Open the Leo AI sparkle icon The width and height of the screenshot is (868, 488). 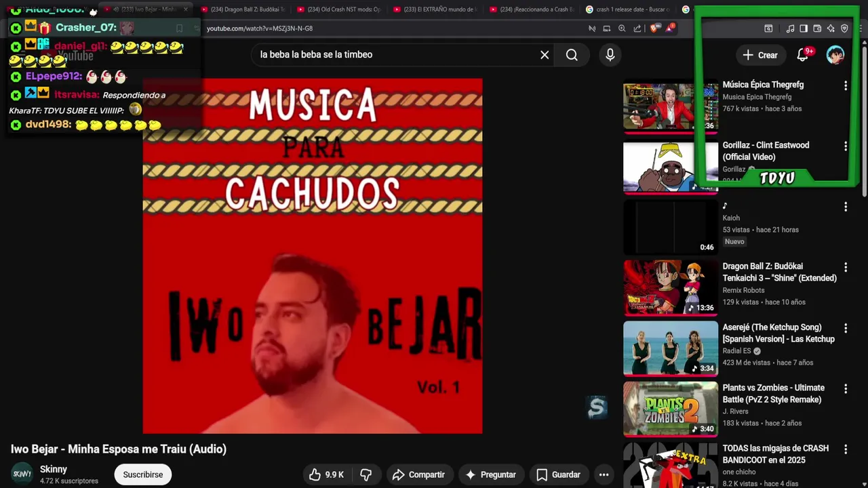tap(831, 28)
